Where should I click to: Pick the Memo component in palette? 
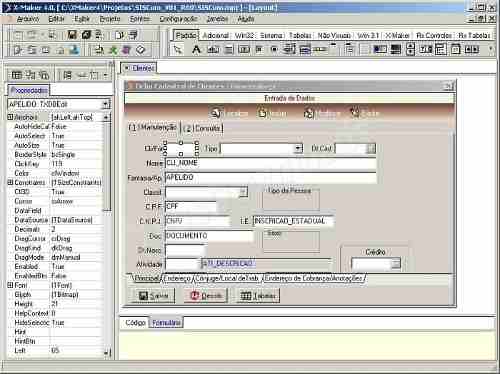coord(228,50)
